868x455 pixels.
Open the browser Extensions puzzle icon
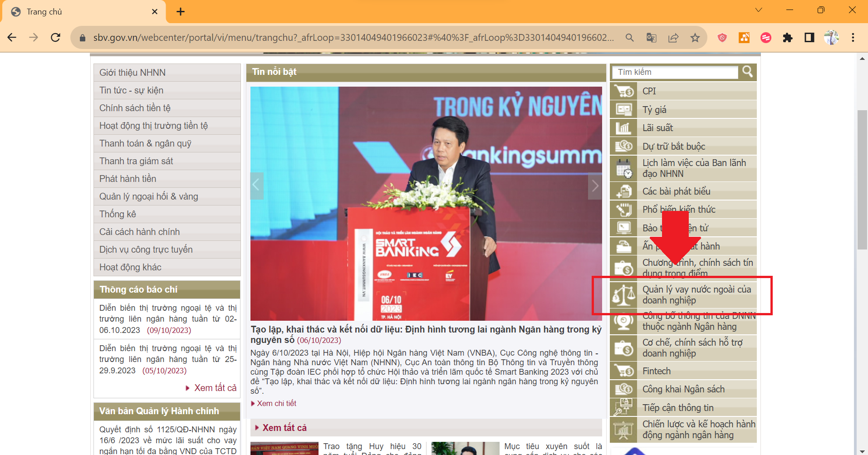coord(787,38)
